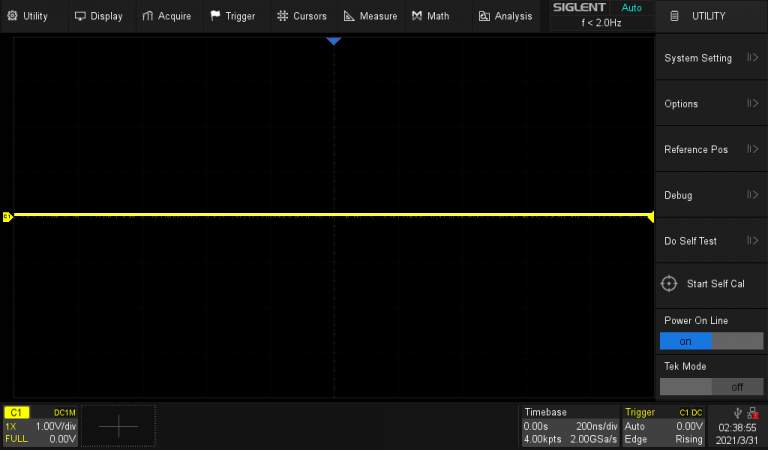
Task: Click the Trigger flag icon
Action: pos(215,16)
